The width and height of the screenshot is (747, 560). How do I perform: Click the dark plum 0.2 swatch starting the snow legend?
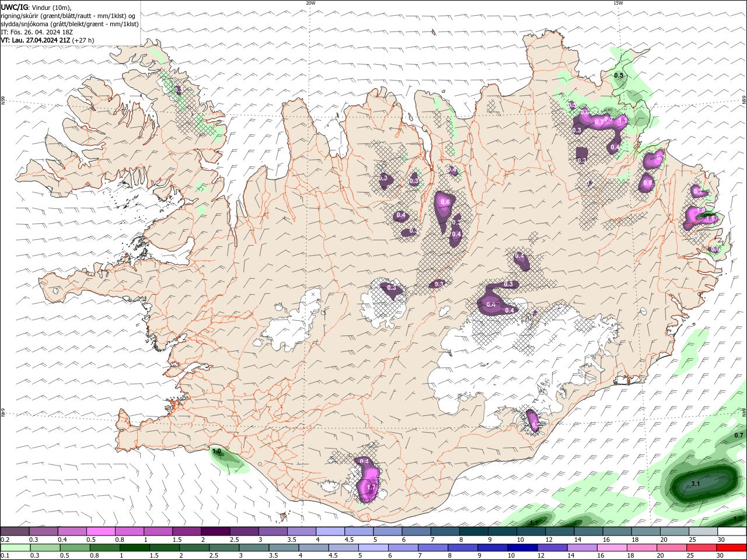[x=15, y=531]
